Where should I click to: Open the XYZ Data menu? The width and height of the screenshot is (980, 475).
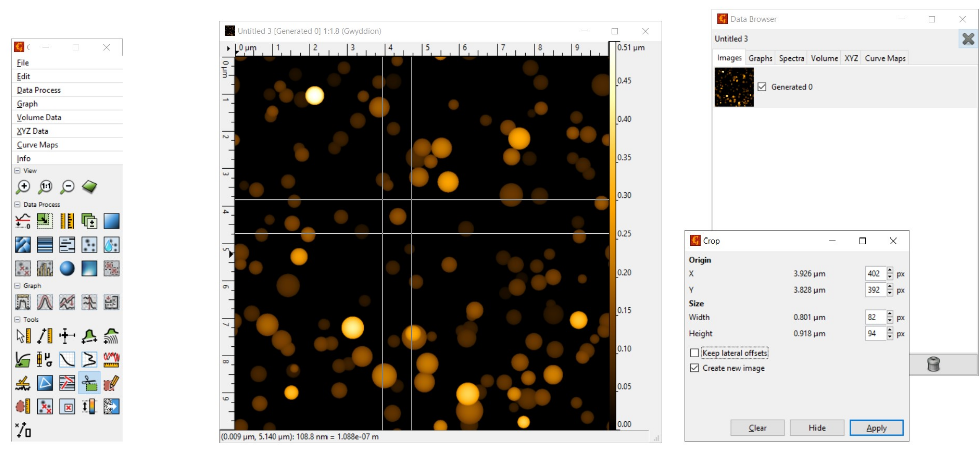(67, 131)
